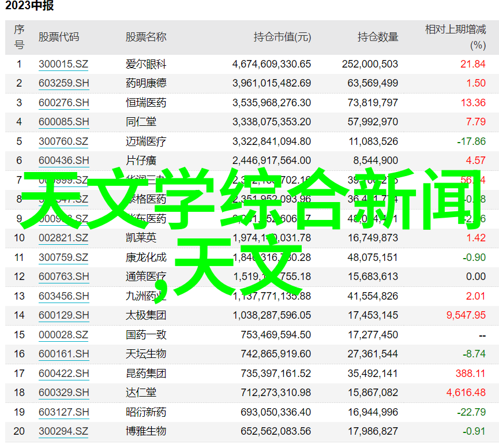Select stock name 国药一致
Image resolution: width=499 pixels, height=448 pixels.
tap(146, 335)
